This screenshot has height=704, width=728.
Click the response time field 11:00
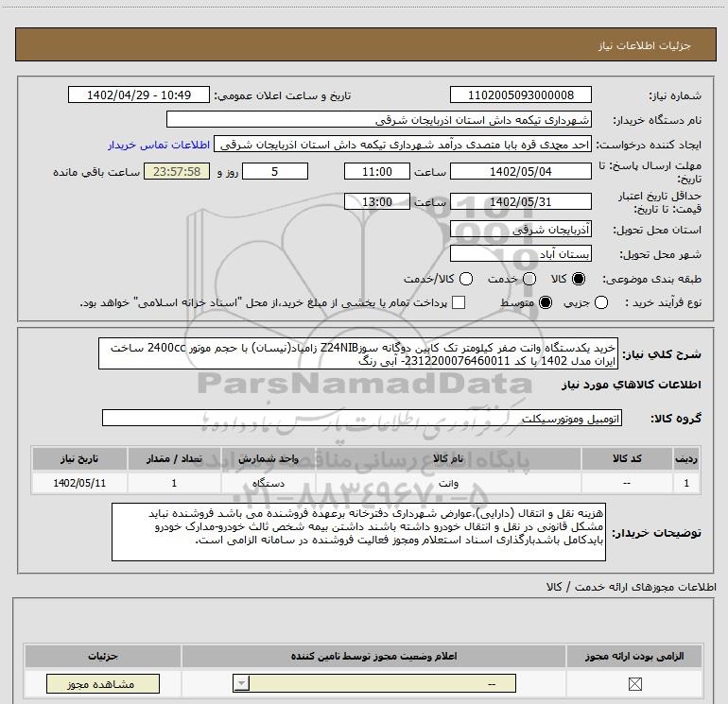(377, 171)
